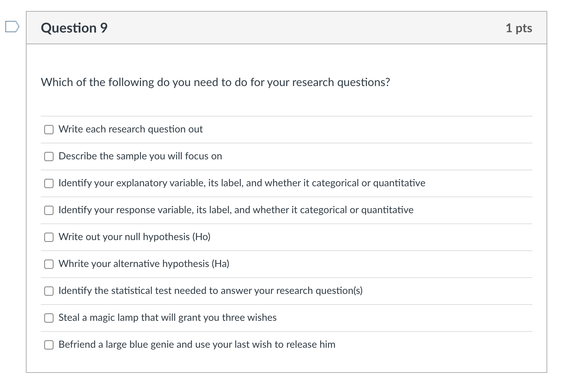Check 'Whrite your alternative hypothesis (Ha)'
577x392 pixels.
49,264
